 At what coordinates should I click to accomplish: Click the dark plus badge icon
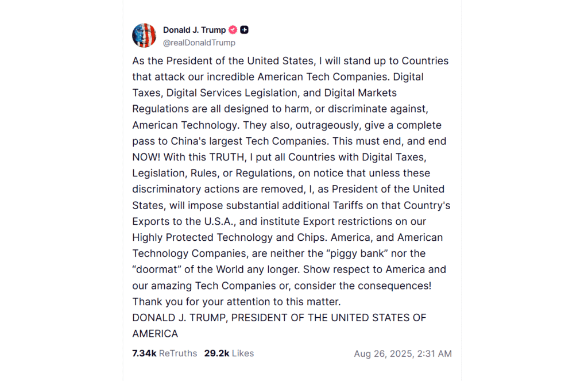[x=245, y=30]
